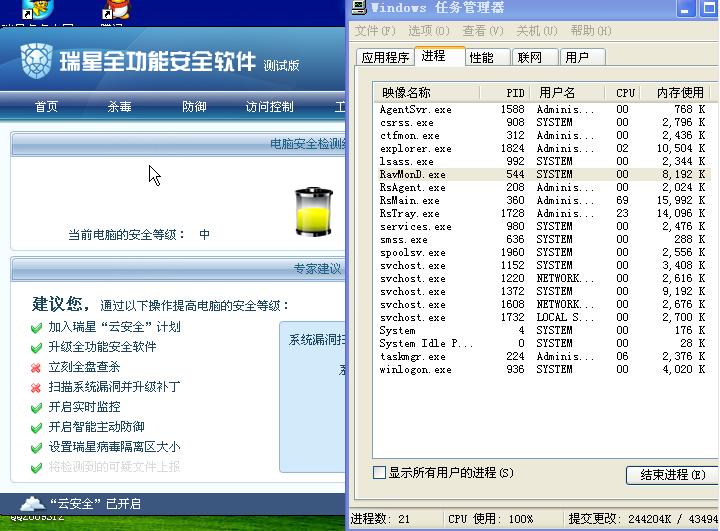Open Rising 访问控制 tab
Image resolution: width=720 pixels, height=531 pixels.
[270, 107]
